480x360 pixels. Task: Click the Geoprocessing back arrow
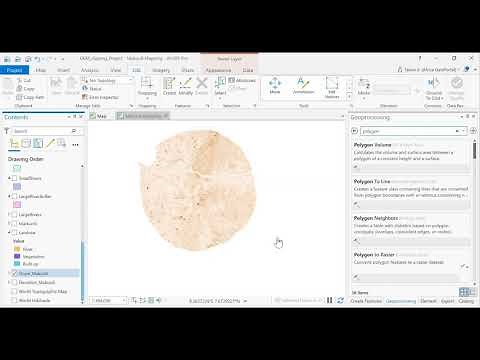coord(355,131)
